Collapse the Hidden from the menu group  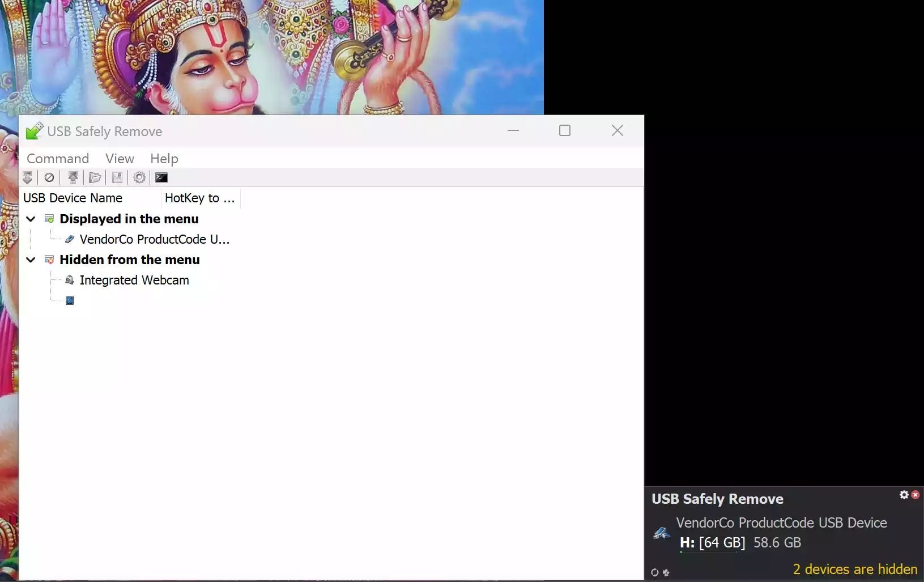pyautogui.click(x=31, y=260)
